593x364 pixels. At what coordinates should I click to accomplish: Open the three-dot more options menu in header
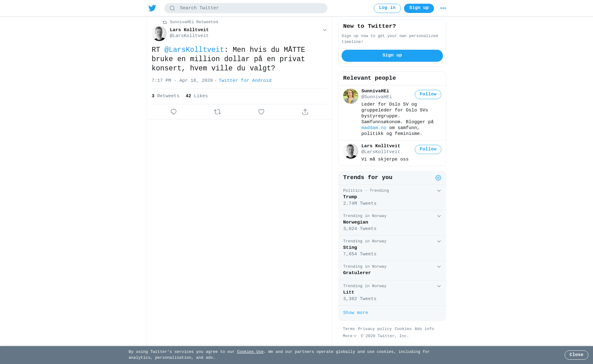(443, 8)
